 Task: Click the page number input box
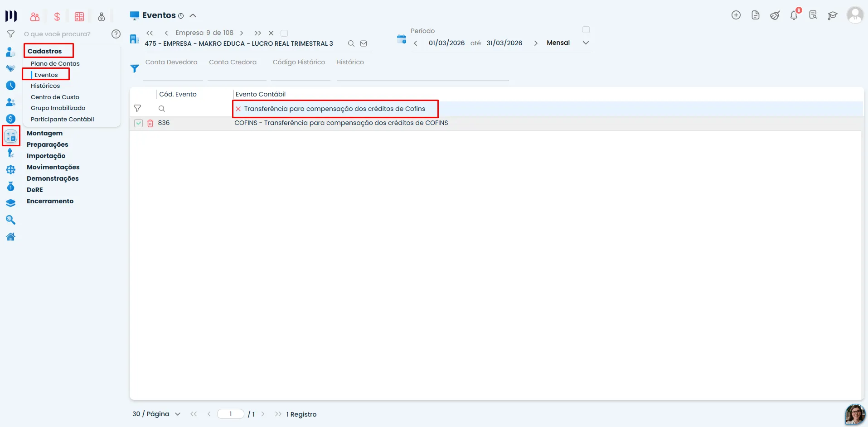click(x=231, y=414)
